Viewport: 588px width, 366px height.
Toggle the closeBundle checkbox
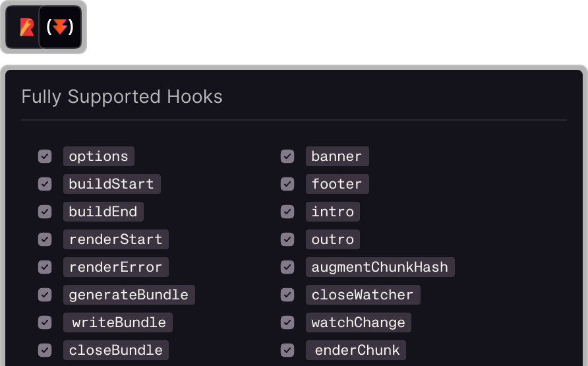(x=45, y=350)
